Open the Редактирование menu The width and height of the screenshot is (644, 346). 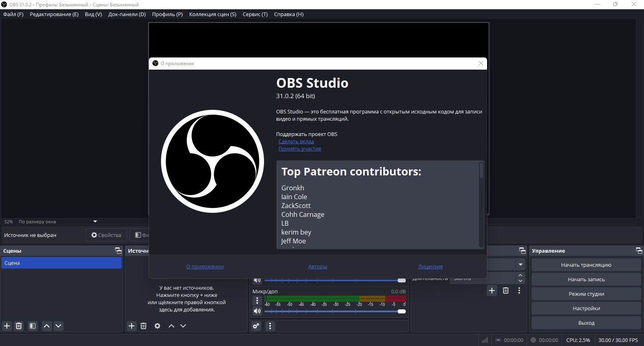54,14
